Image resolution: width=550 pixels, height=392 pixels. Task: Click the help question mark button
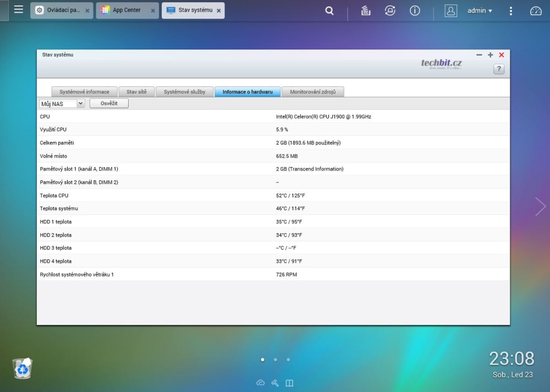pos(498,69)
